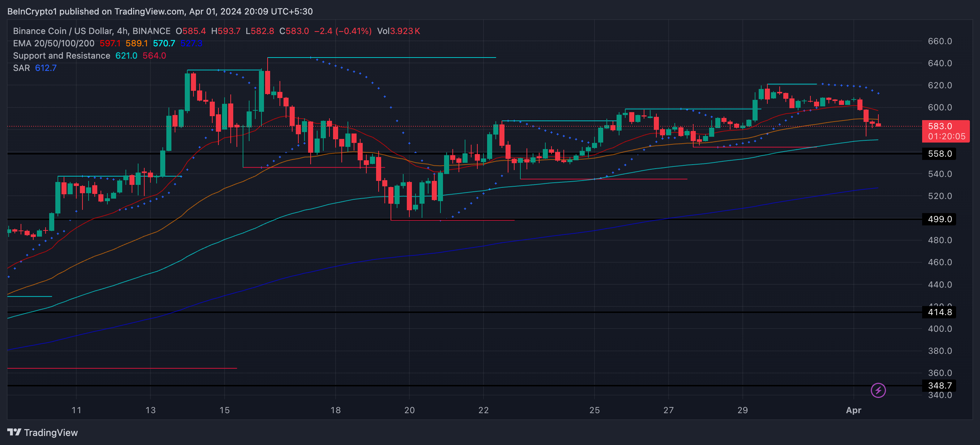Click the purple lightning bolt icon
The image size is (980, 445).
tap(878, 390)
